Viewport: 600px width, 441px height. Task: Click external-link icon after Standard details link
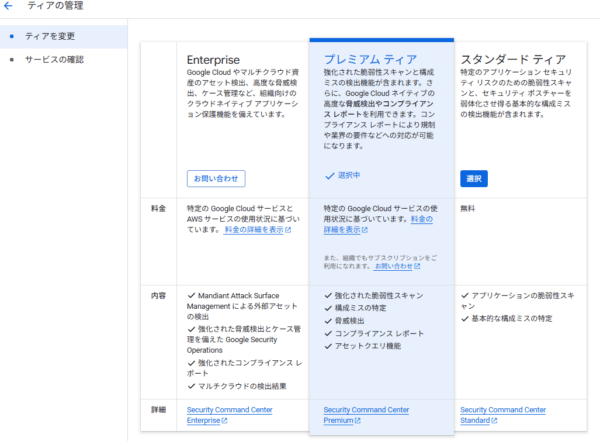tap(494, 420)
